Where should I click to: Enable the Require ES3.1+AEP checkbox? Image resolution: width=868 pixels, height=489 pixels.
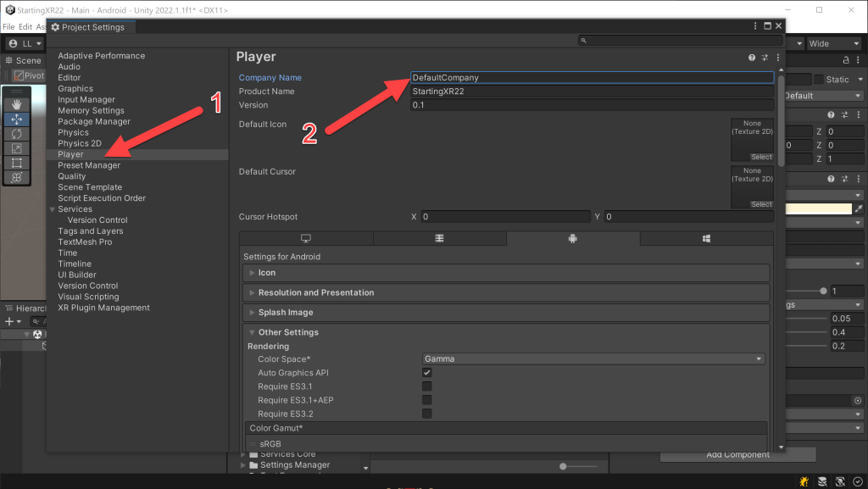point(427,400)
